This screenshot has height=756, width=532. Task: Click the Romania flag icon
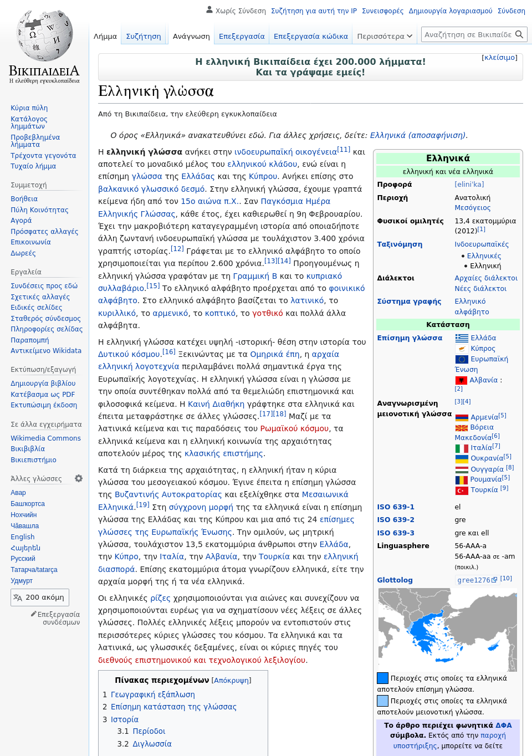tap(462, 479)
